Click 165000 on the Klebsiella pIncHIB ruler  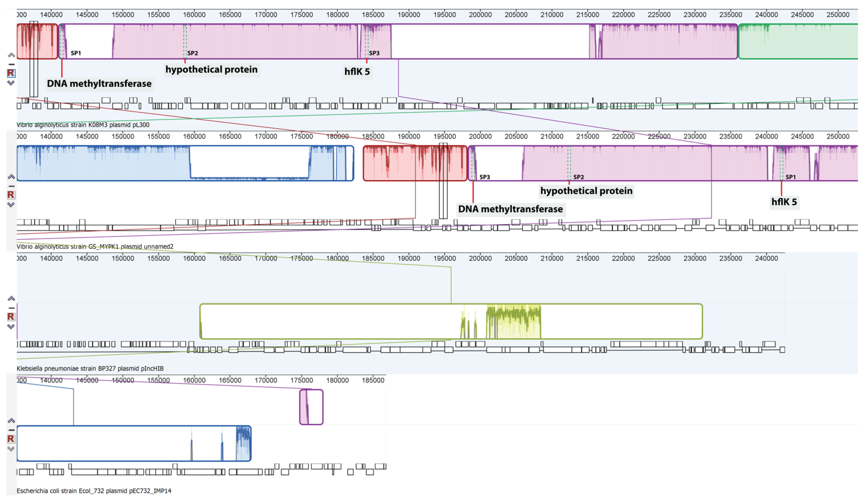(x=230, y=258)
